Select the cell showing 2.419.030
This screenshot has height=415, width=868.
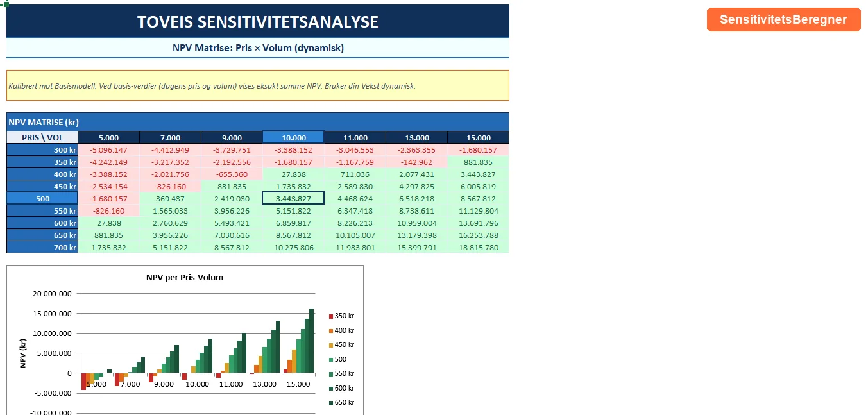pyautogui.click(x=232, y=199)
